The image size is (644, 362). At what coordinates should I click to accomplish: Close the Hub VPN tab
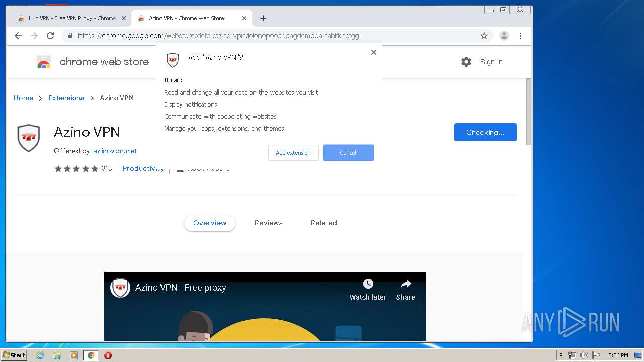click(123, 18)
